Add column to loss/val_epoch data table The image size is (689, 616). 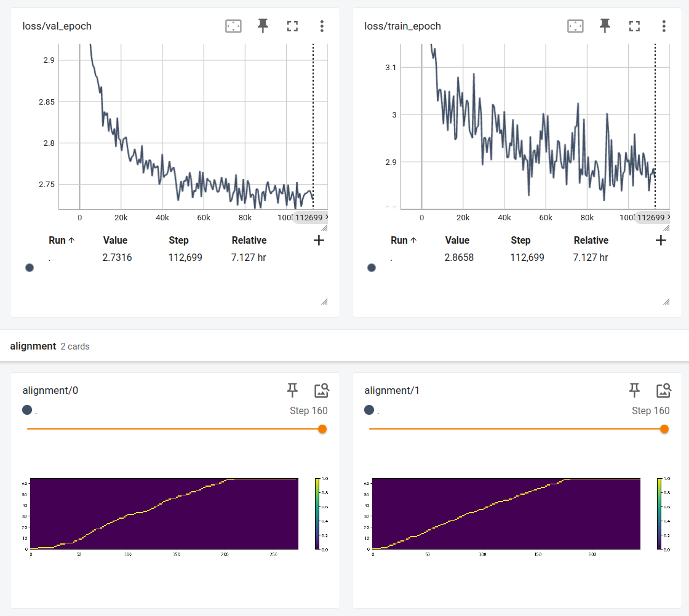click(319, 241)
